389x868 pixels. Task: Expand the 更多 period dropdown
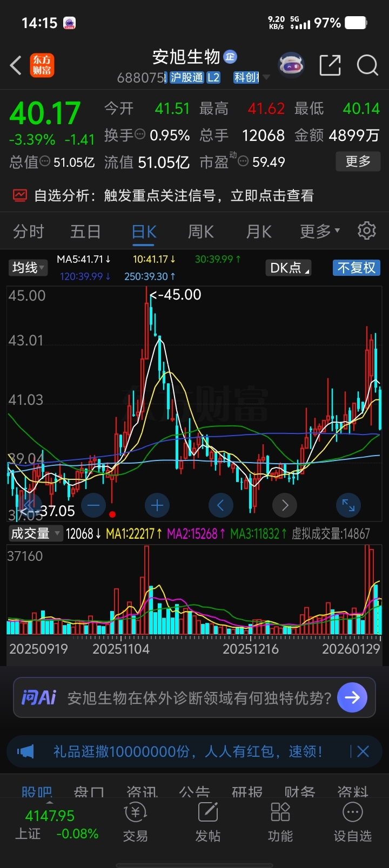tap(320, 232)
